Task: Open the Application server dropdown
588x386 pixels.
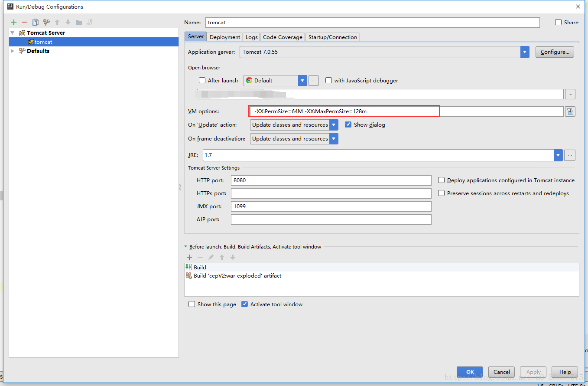Action: [x=525, y=52]
